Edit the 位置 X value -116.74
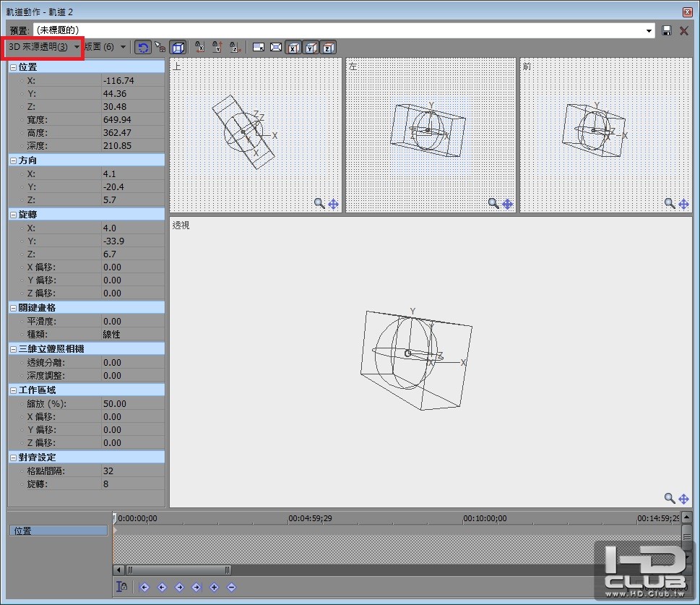The image size is (700, 605). click(133, 80)
